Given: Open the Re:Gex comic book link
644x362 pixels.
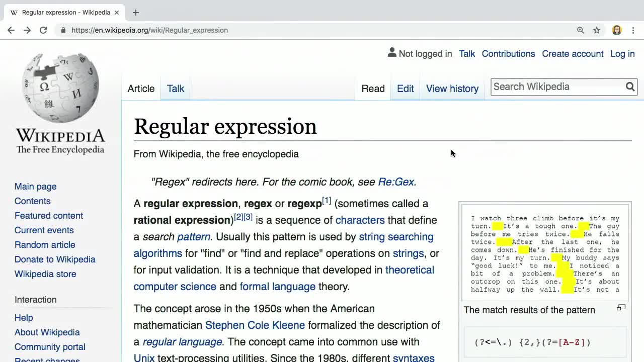Looking at the screenshot, I should [396, 182].
